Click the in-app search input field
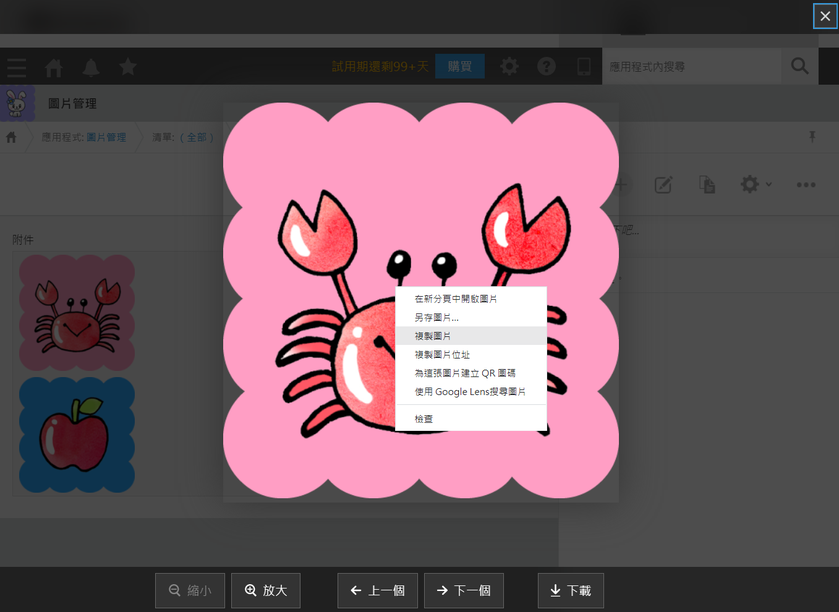 [x=690, y=67]
